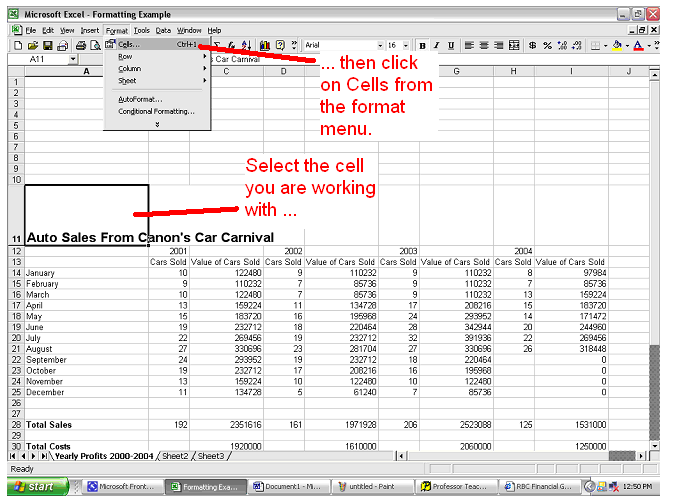
Task: Expand the Name Box dropdown arrow
Action: coord(73,59)
